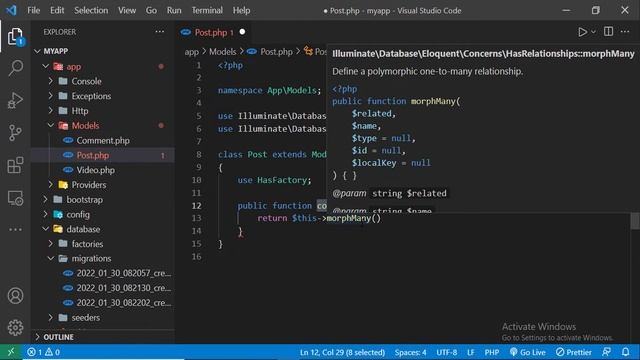640x360 pixels.
Task: Open the Manage gear menu
Action: (16, 327)
